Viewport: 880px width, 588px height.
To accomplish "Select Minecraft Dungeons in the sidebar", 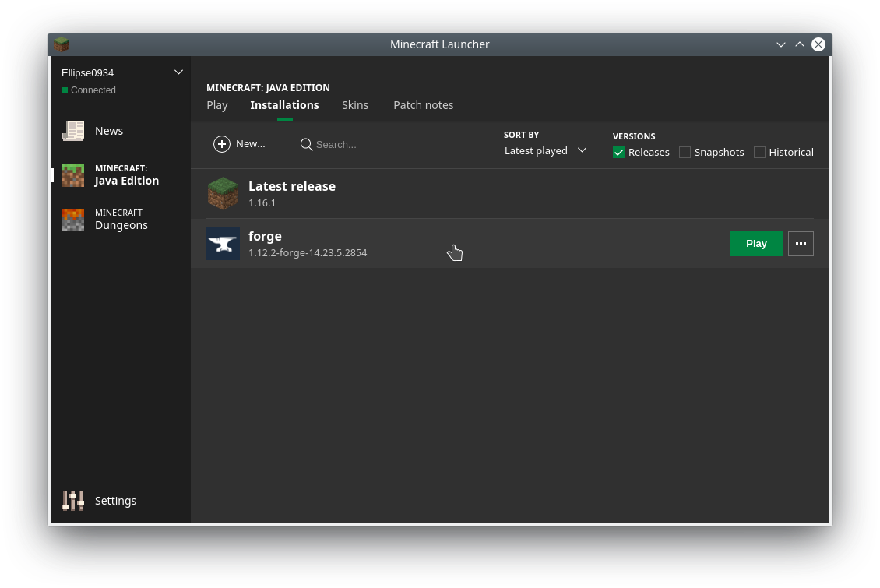I will click(x=121, y=220).
